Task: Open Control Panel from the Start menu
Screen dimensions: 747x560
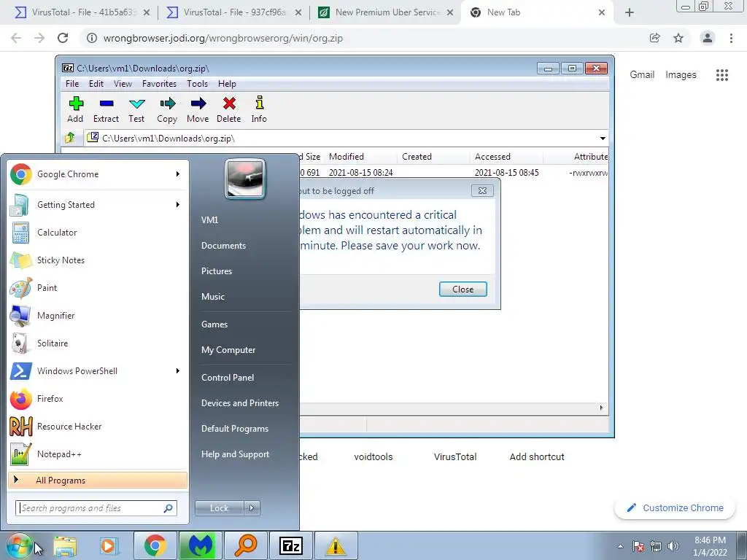Action: 228,378
